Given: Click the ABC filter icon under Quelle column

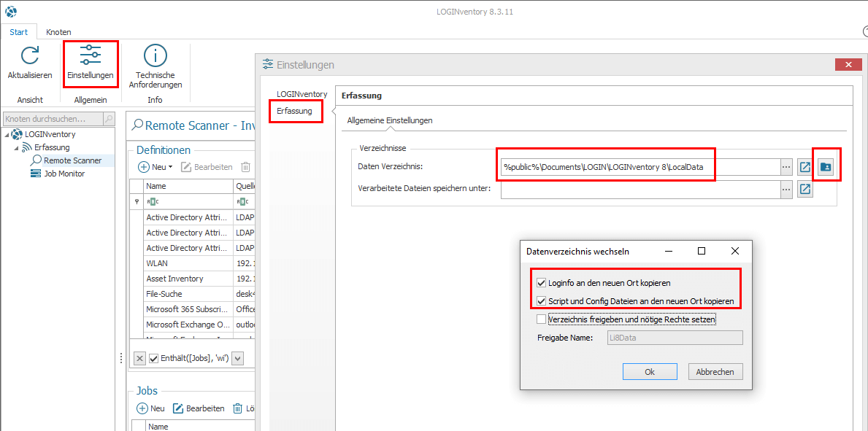Looking at the screenshot, I should point(242,201).
